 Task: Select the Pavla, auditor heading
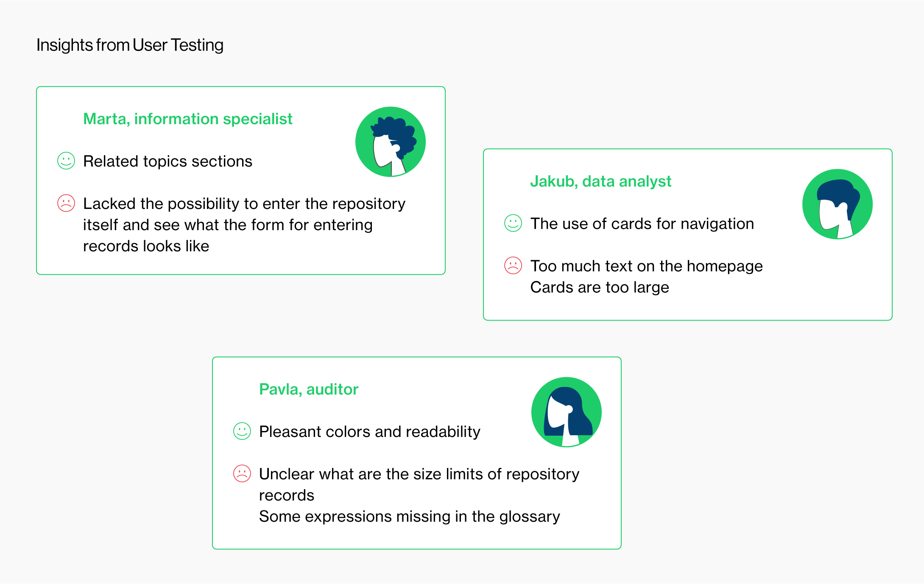pyautogui.click(x=309, y=389)
